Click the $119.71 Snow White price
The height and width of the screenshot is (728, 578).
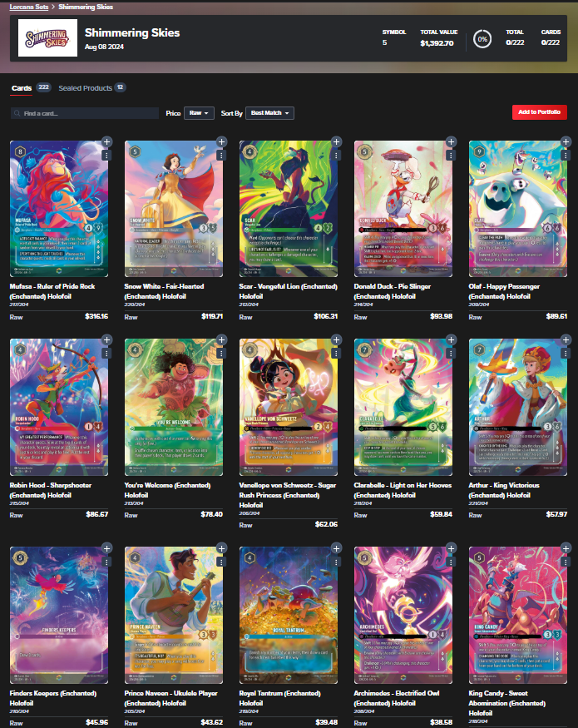pyautogui.click(x=212, y=316)
